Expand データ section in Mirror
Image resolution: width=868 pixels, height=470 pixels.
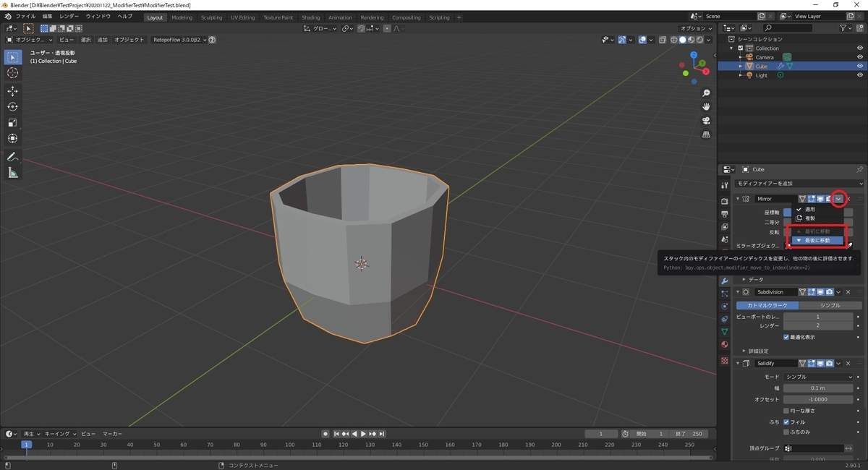click(x=752, y=279)
